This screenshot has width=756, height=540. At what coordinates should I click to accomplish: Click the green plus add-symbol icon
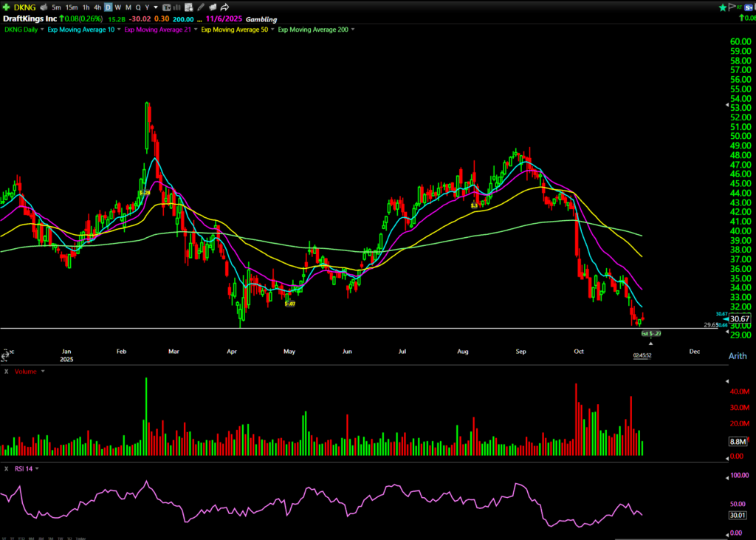coord(6,7)
